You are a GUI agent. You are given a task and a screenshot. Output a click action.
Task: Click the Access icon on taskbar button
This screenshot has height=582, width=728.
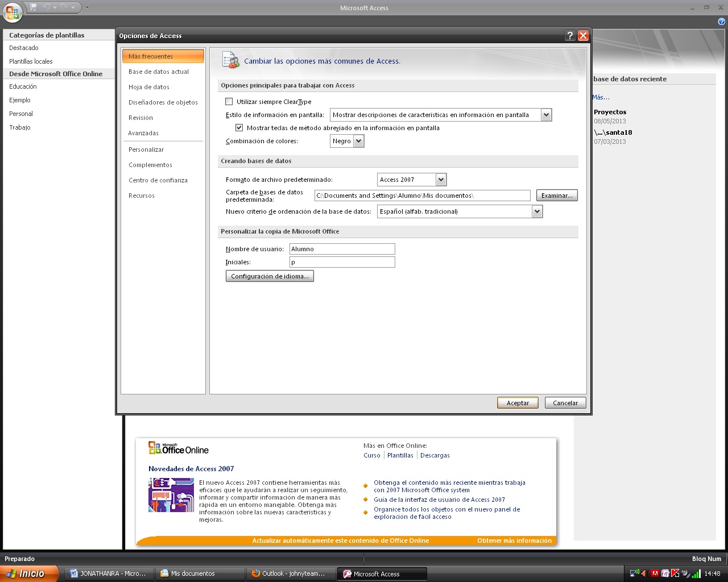point(347,573)
